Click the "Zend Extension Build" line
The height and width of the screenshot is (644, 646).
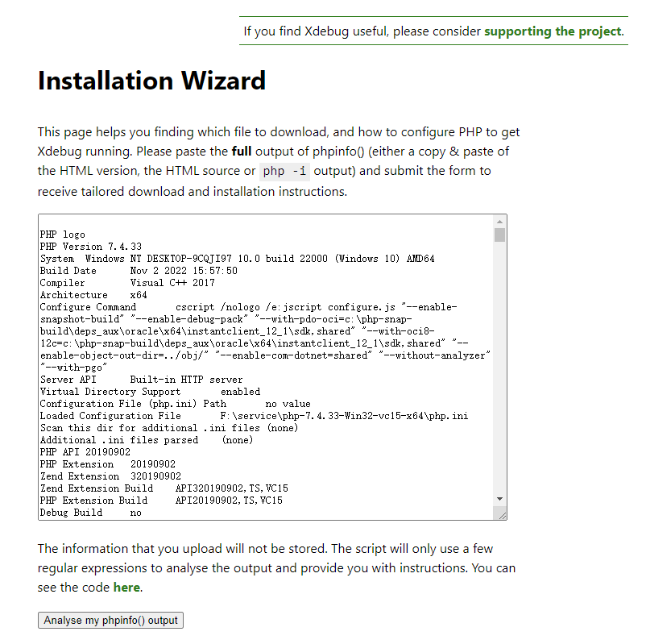pyautogui.click(x=164, y=488)
